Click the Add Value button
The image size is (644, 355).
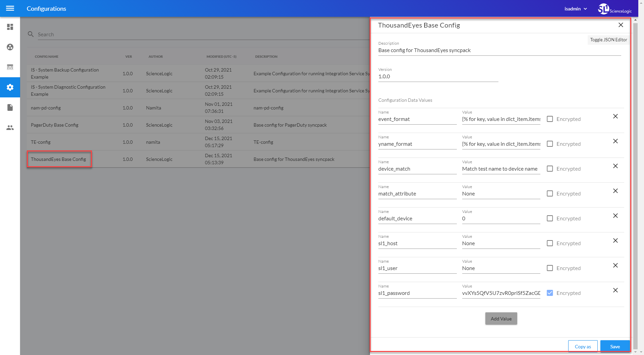point(501,319)
